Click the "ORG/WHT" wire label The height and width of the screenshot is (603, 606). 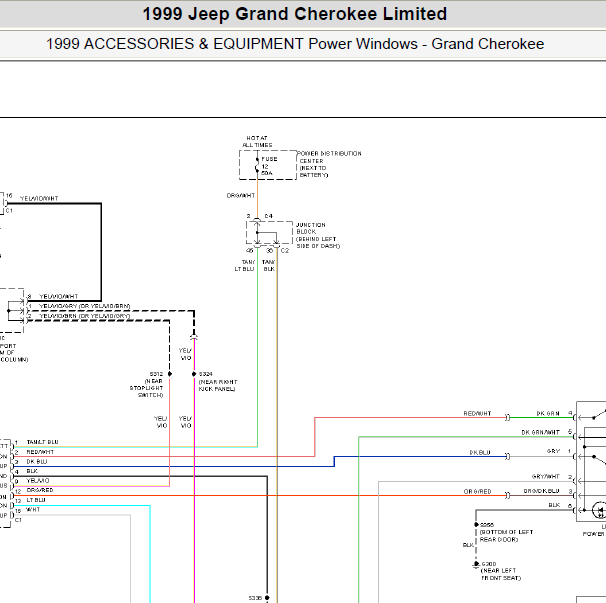(241, 196)
